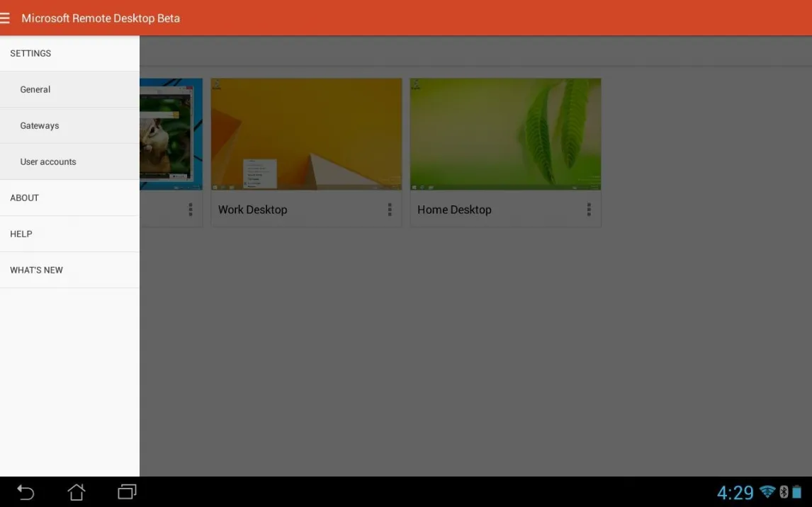The width and height of the screenshot is (812, 507).
Task: Click the Work Desktop name label
Action: pyautogui.click(x=253, y=210)
